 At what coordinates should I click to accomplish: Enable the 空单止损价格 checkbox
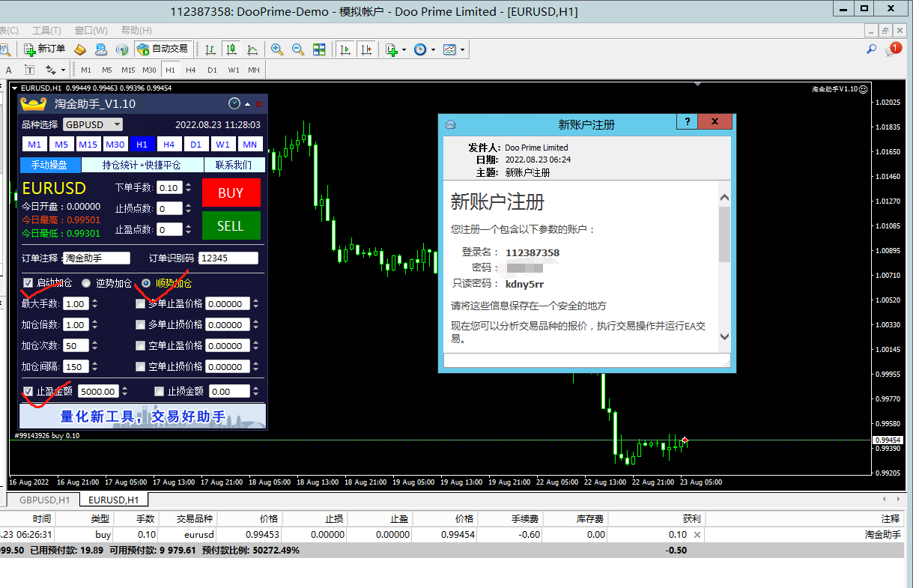(x=140, y=367)
